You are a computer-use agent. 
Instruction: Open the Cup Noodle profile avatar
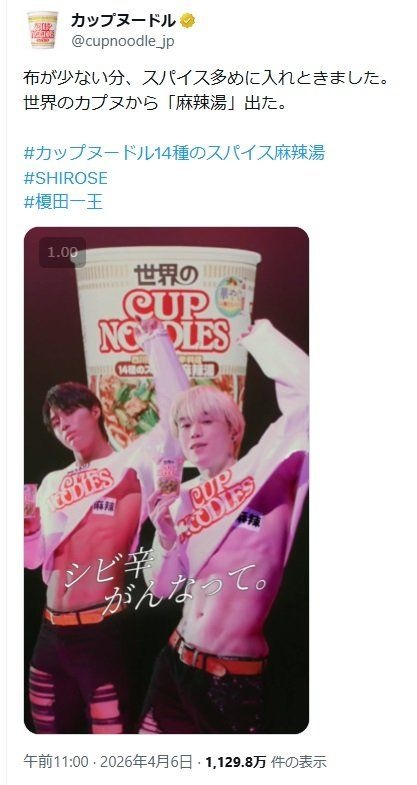[43, 30]
